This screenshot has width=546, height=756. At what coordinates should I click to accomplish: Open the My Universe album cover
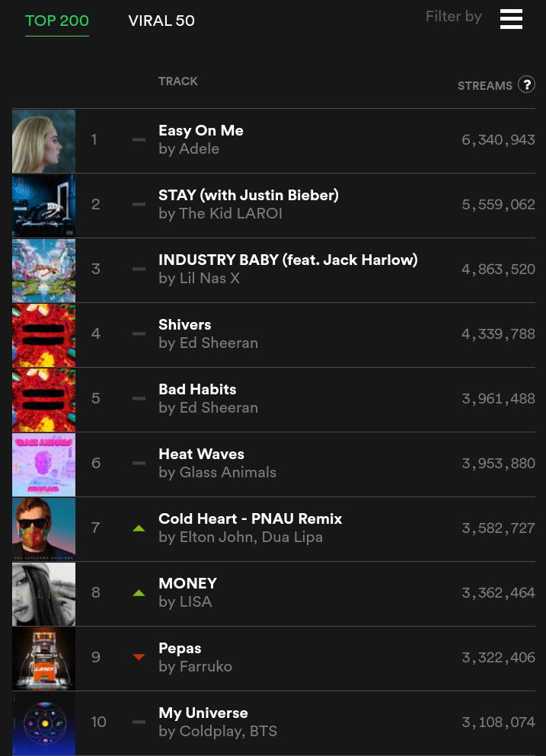pos(44,724)
